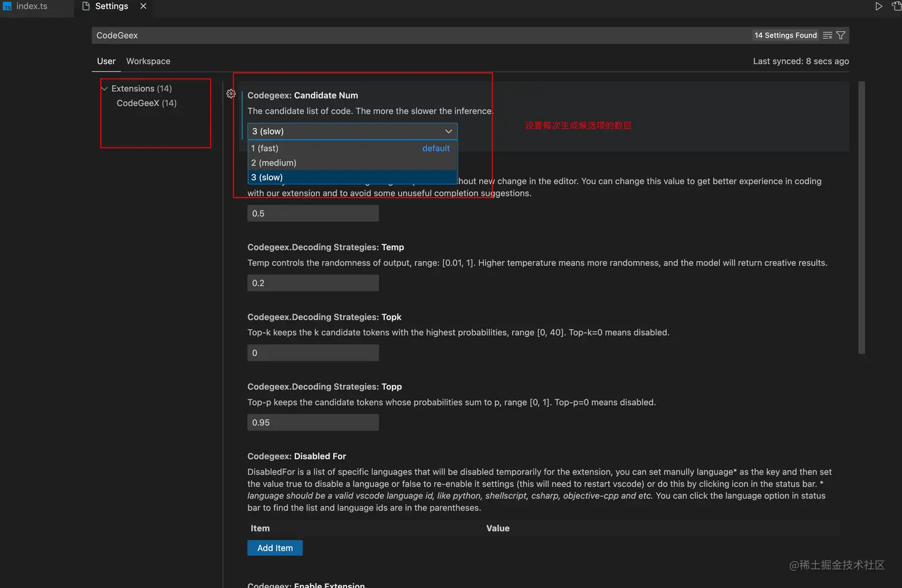
Task: Choose the 1 (fast) option
Action: pyautogui.click(x=353, y=148)
